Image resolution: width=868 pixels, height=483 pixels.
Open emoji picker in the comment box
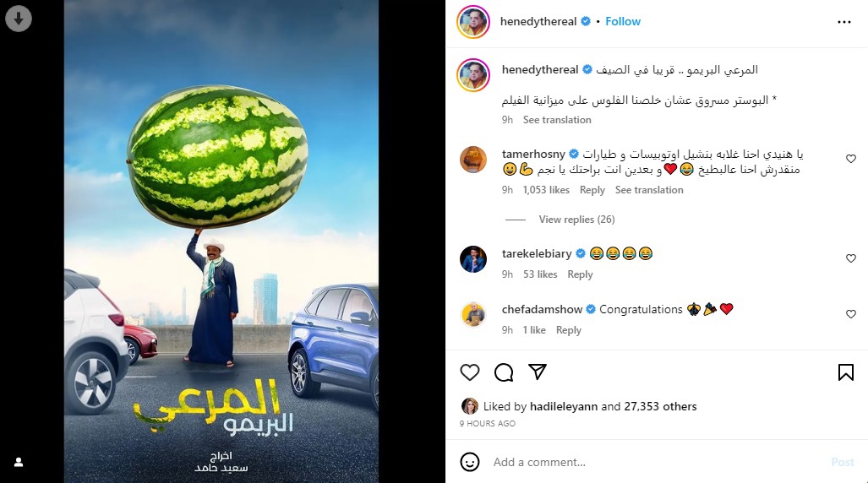[469, 462]
